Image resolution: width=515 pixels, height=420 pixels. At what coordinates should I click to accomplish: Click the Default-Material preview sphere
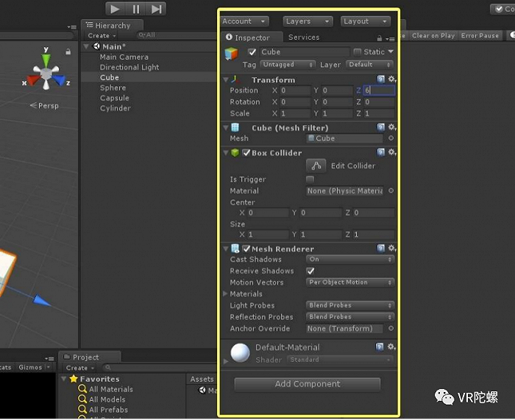240,352
